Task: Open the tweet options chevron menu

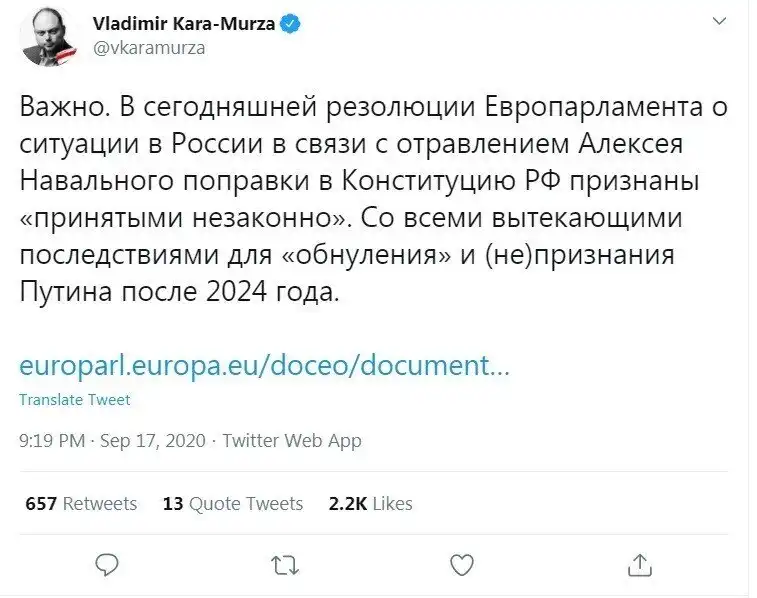Action: [x=718, y=22]
